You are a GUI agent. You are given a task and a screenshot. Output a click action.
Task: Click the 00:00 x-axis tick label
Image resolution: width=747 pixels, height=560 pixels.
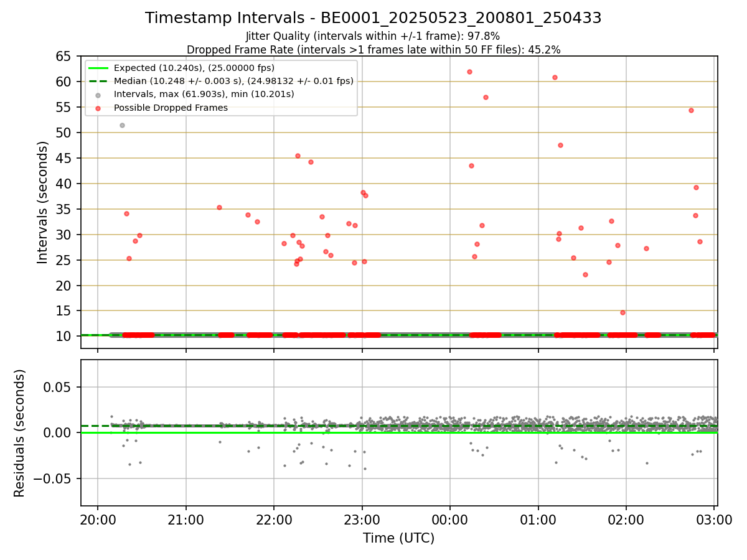tap(450, 520)
